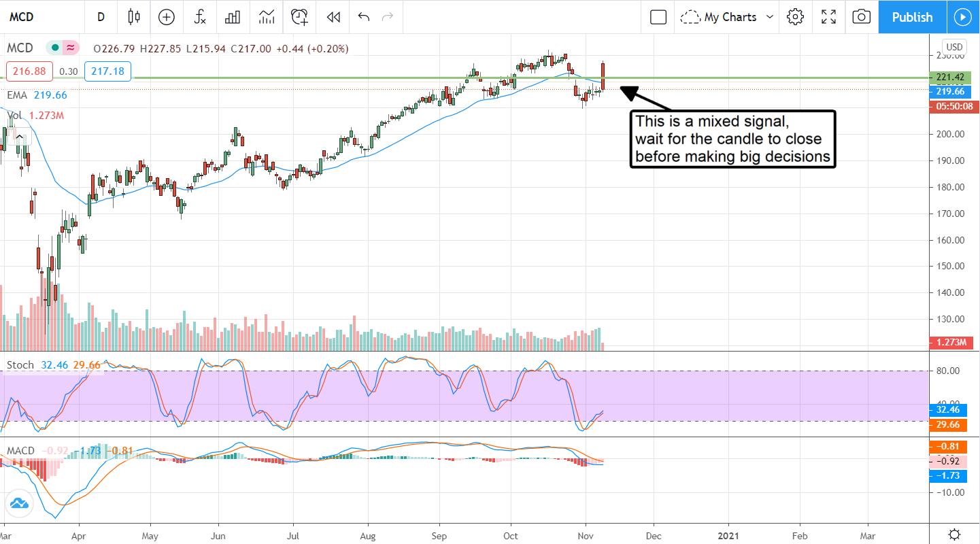The image size is (980, 544).
Task: Click the candlestick chart style icon
Action: click(x=133, y=17)
